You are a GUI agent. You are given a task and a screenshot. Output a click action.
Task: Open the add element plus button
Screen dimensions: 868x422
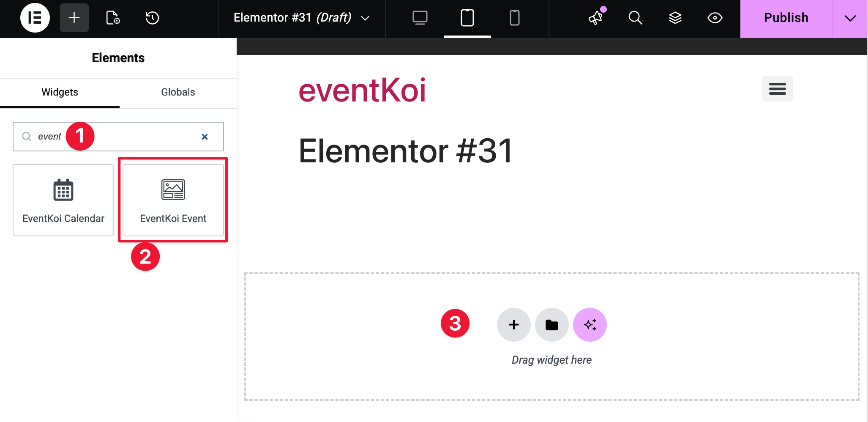74,18
